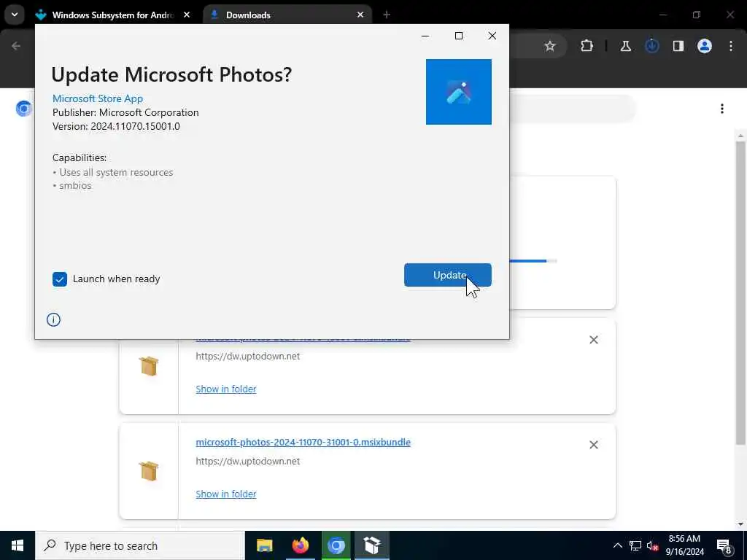Open Chrome Labs flask icon

(625, 46)
